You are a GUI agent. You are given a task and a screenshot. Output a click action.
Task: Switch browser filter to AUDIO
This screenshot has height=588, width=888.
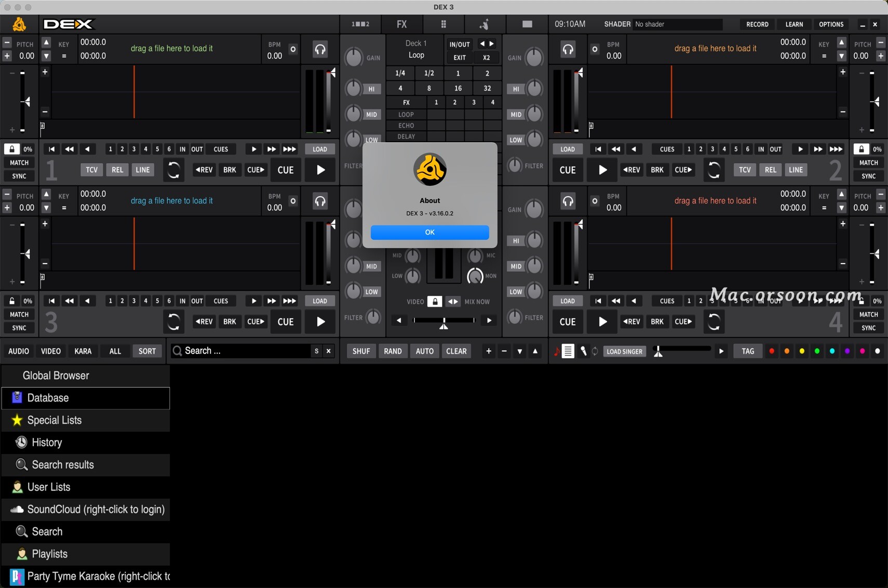point(19,351)
